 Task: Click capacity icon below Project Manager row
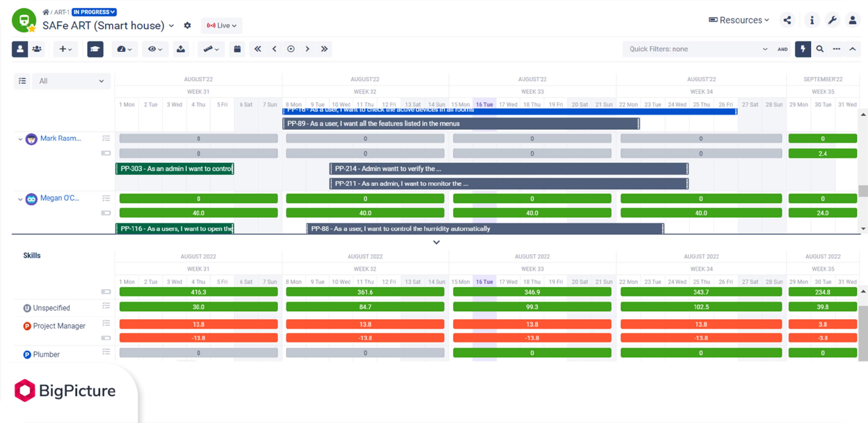[106, 338]
